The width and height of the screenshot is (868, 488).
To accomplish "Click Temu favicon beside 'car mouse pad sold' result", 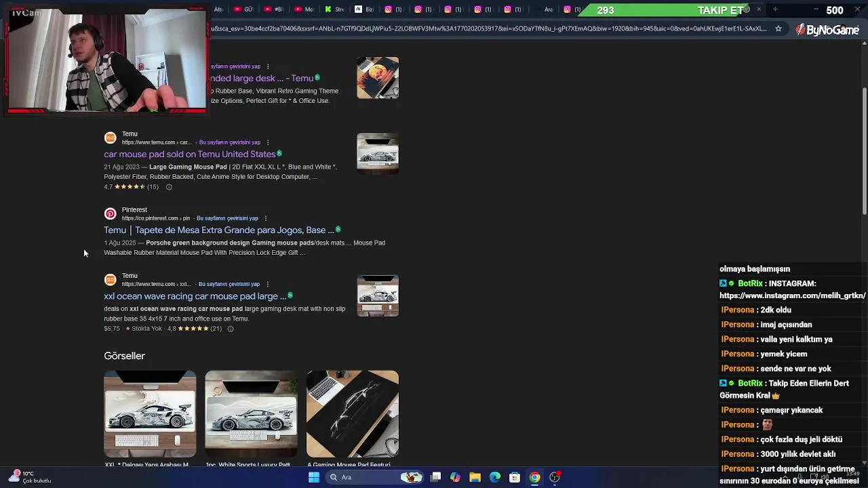I will [110, 138].
